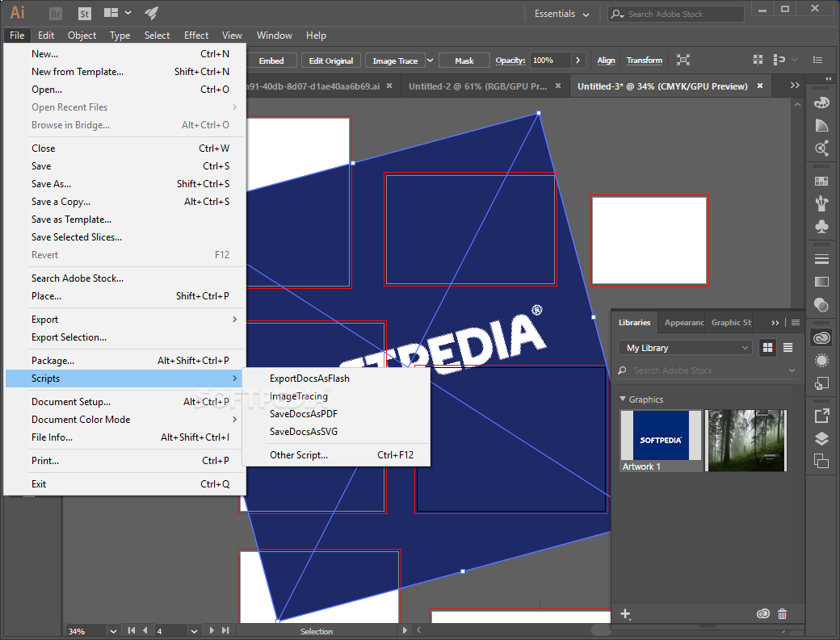Viewport: 840px width, 640px height.
Task: Open the Color panel palette icon
Action: (x=821, y=102)
